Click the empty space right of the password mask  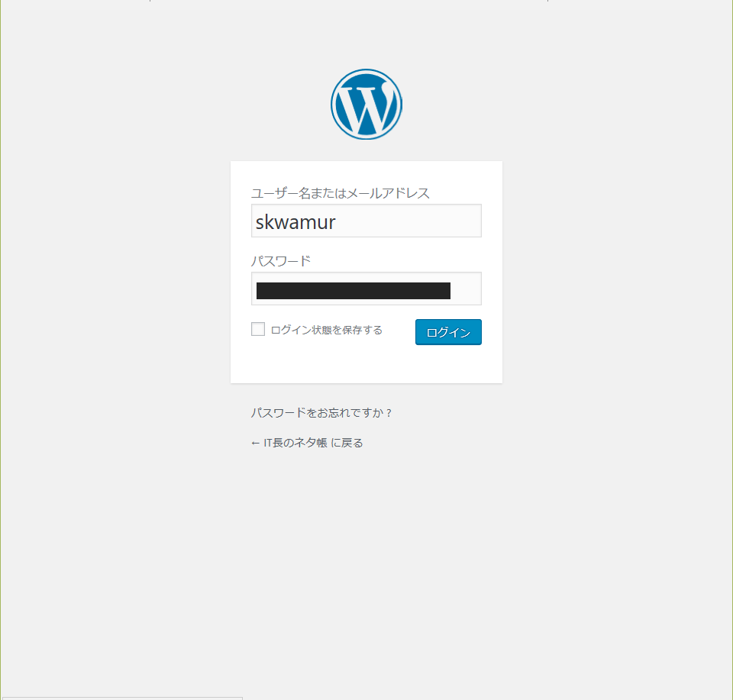tap(466, 290)
